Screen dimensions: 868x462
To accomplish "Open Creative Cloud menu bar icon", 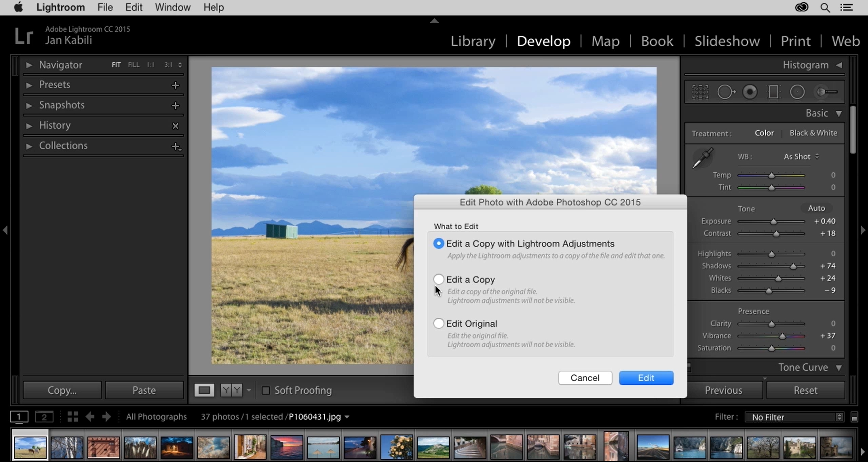I will [802, 8].
